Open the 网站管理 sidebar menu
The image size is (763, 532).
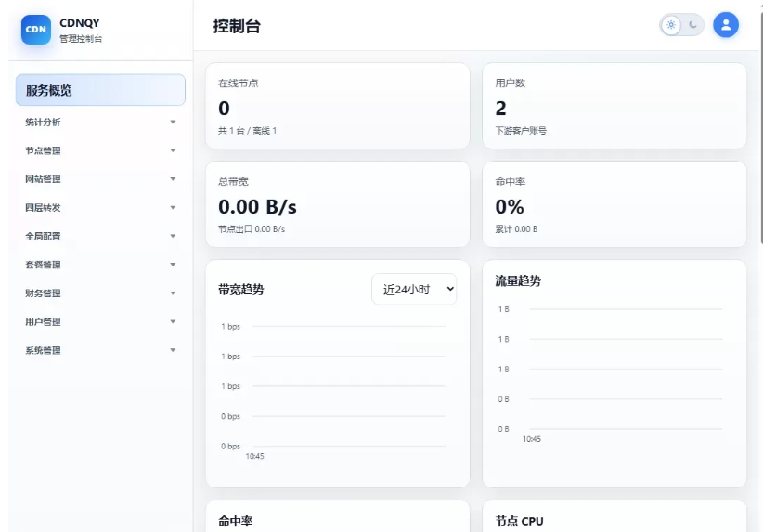tap(101, 179)
